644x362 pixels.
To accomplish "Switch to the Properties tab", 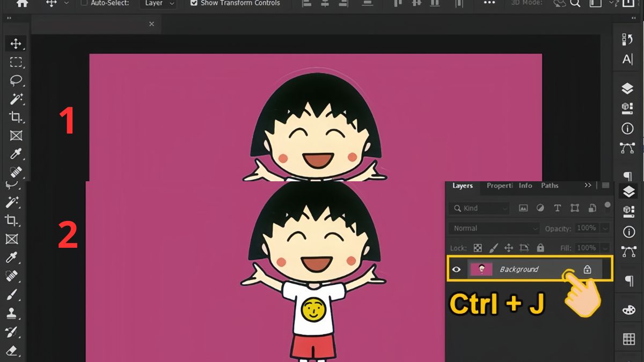I will click(500, 186).
